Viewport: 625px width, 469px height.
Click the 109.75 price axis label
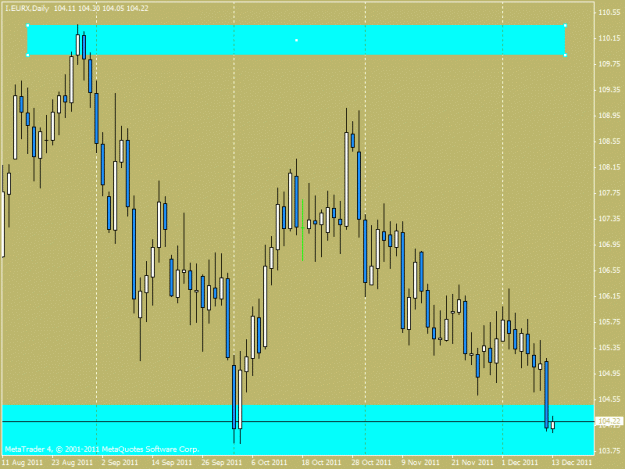[x=609, y=64]
